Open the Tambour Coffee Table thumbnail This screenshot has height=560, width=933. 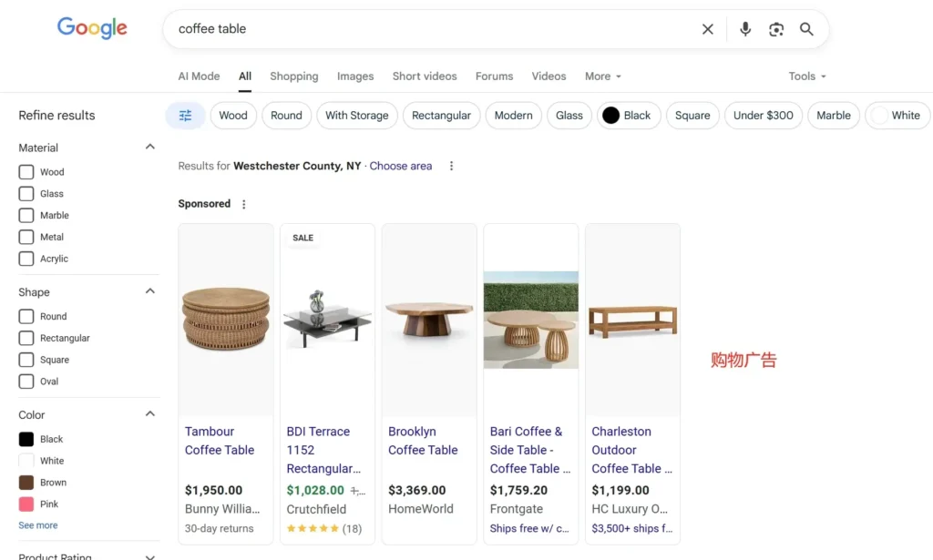coord(225,319)
